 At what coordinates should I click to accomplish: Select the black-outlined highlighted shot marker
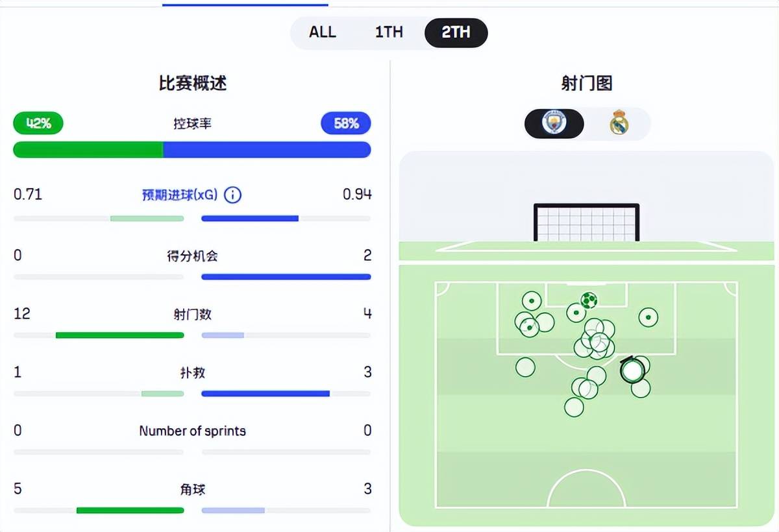(632, 370)
